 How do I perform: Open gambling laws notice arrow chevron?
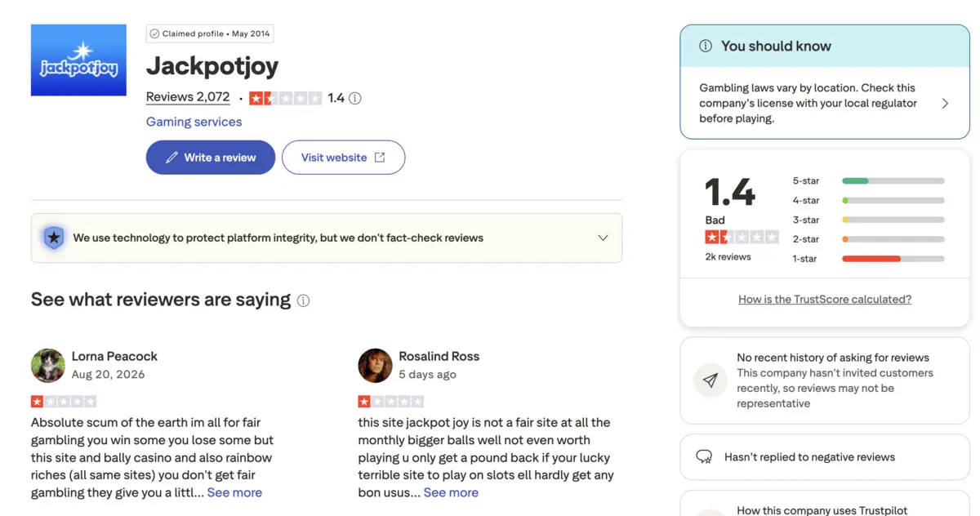tap(945, 104)
